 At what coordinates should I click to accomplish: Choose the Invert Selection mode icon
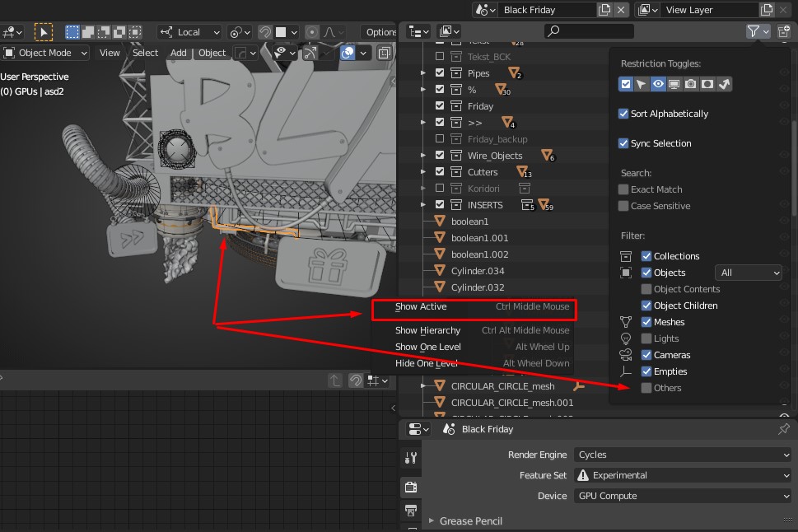(x=119, y=33)
